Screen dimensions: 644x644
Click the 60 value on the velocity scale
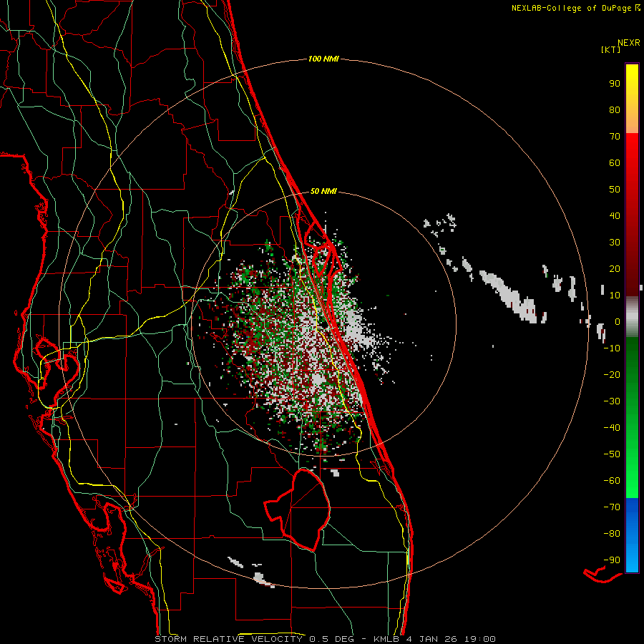615,162
